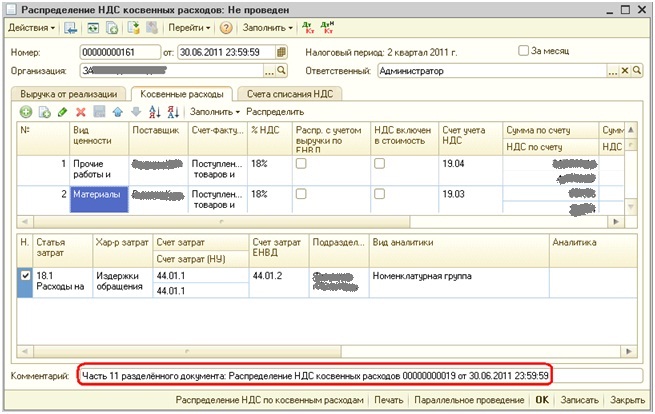Open calendar picker next to date field
The width and height of the screenshot is (655, 414).
pos(282,52)
